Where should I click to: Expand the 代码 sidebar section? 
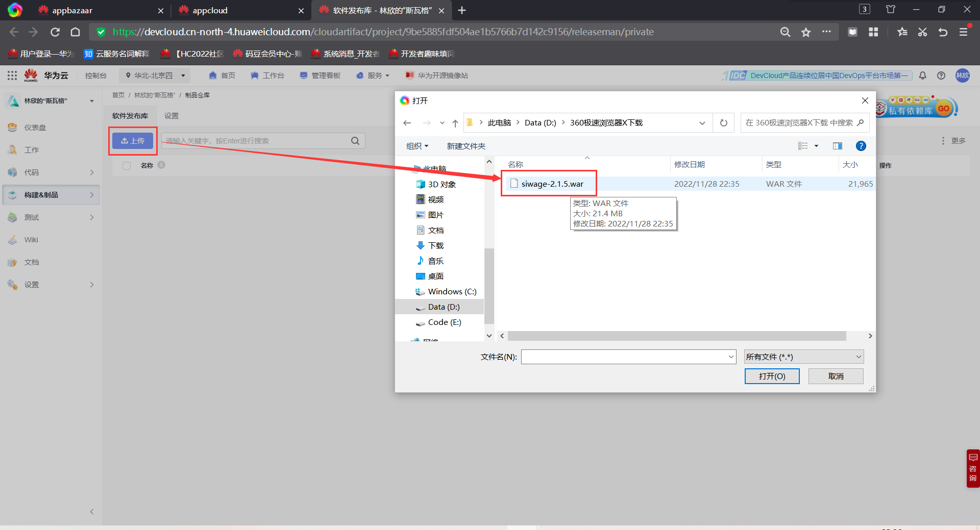(x=51, y=172)
